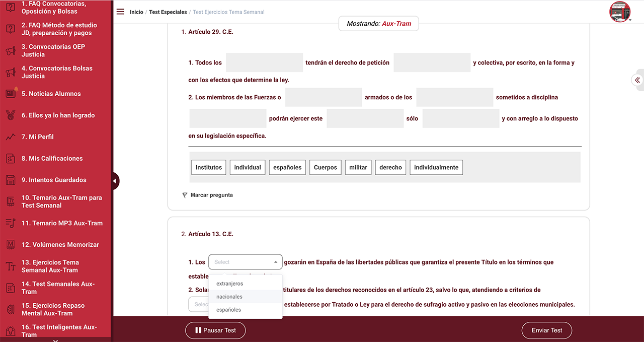The width and height of the screenshot is (644, 342).
Task: Choose 'extranjeros' from the dropdown list
Action: (246, 284)
